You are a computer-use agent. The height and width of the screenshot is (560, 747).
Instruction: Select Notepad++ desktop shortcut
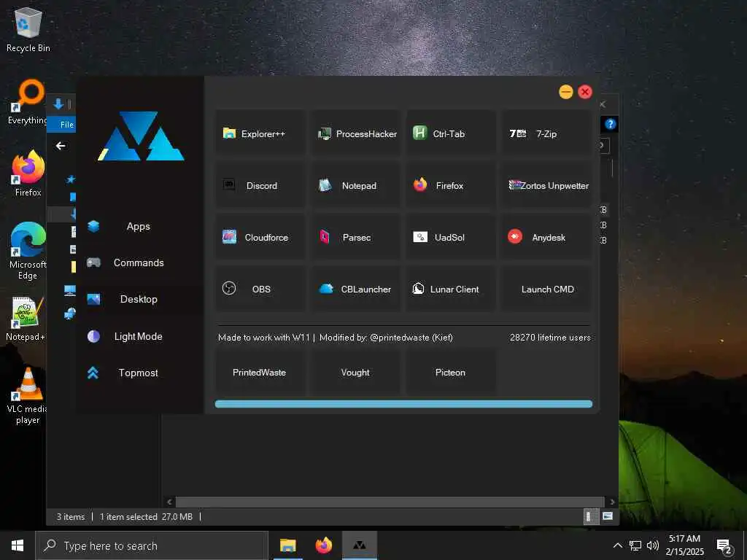coord(26,318)
